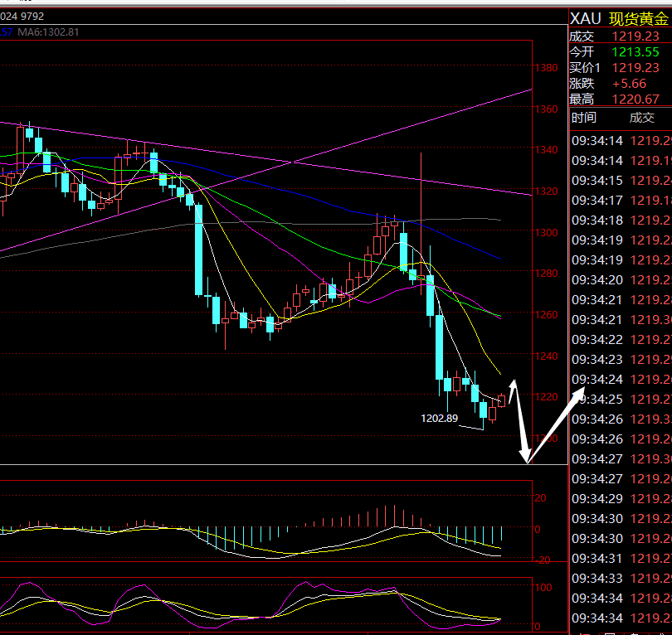Click the 100 level label on oscillator axis
The height and width of the screenshot is (635, 672).
coord(543,588)
